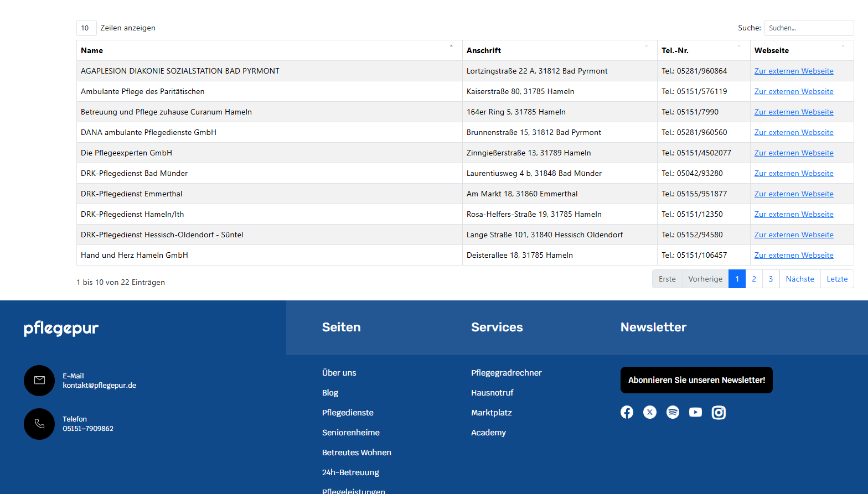The image size is (868, 494).
Task: Open external website for Die Pflegeexperten GmbH
Action: tap(794, 153)
